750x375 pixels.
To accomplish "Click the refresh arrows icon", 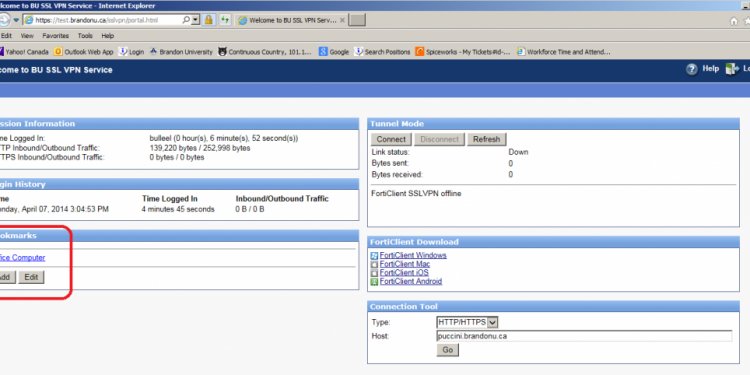I will [225, 20].
